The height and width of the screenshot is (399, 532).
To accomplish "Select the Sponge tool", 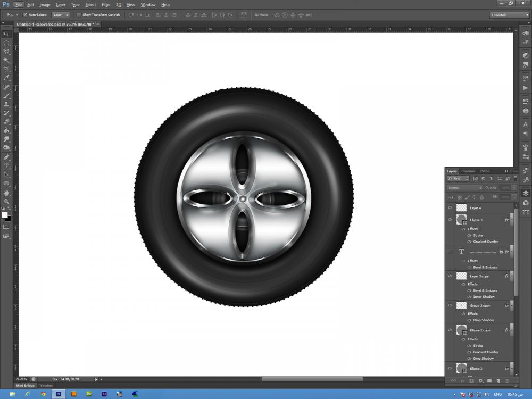I will pos(6,148).
